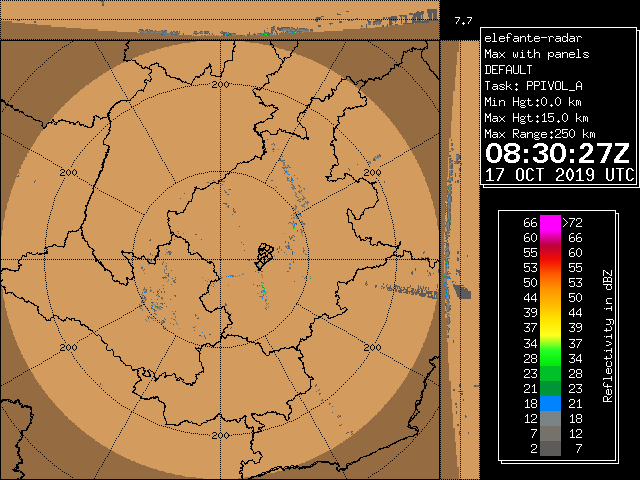Click the red 53-55 dBZ legend swatch
Viewport: 640px width, 480px height.
pyautogui.click(x=550, y=268)
